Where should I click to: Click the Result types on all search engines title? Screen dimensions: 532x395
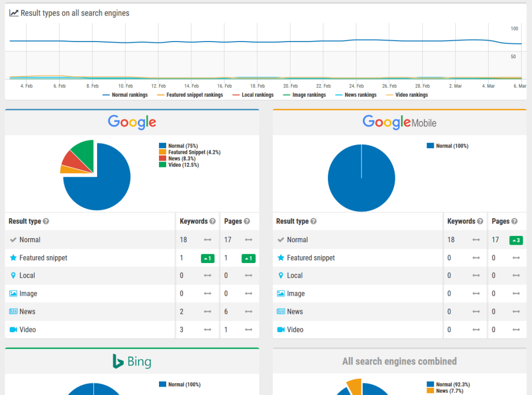pyautogui.click(x=75, y=13)
